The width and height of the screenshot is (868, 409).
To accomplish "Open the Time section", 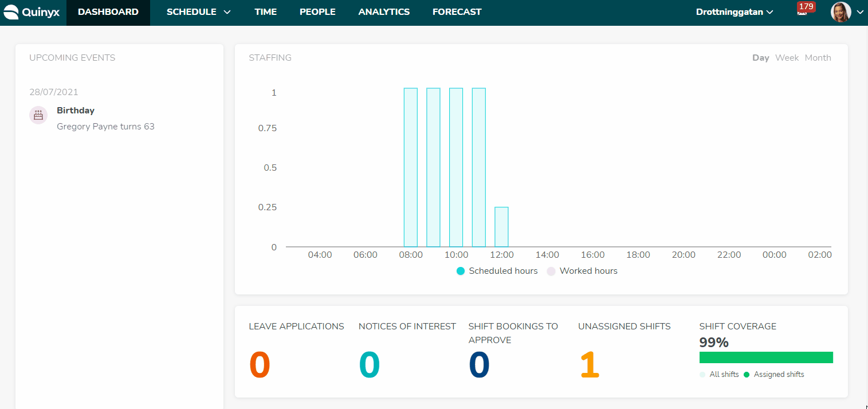I will (266, 12).
